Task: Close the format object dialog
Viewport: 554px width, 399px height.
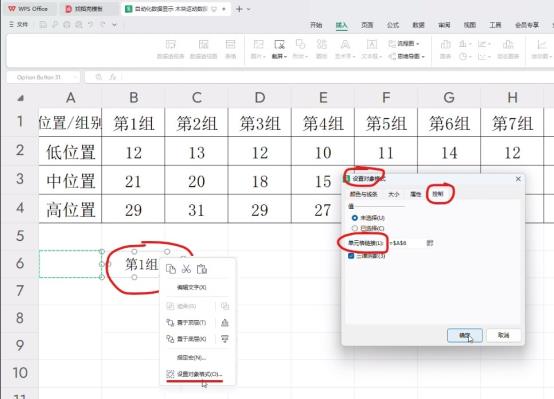Action: (x=518, y=179)
